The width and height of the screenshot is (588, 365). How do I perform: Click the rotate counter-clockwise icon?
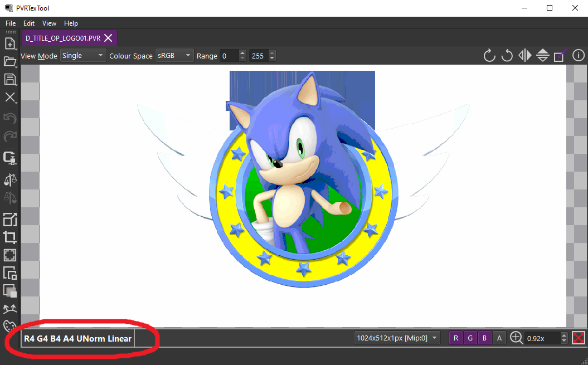click(507, 56)
